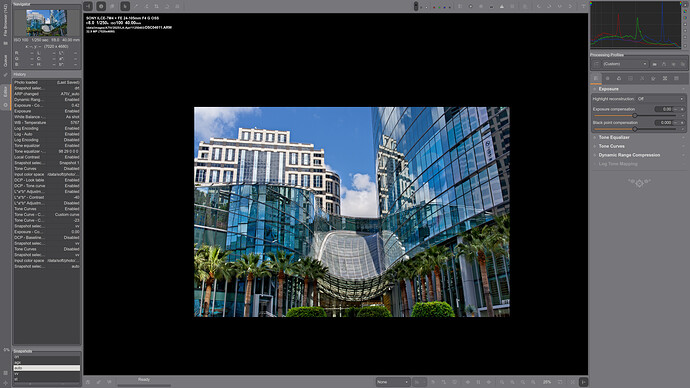Click the histogram display
Screen dimensions: 690x388
click(x=635, y=25)
